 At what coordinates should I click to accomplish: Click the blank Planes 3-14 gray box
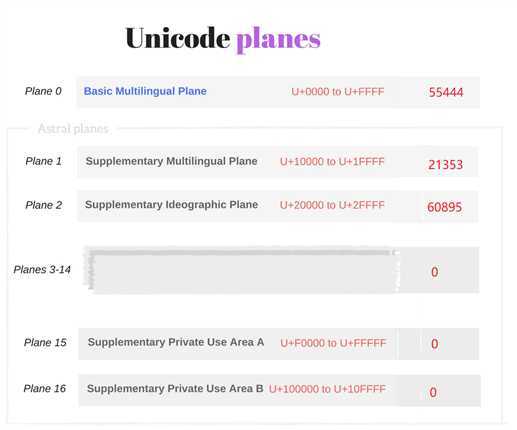[x=242, y=270]
